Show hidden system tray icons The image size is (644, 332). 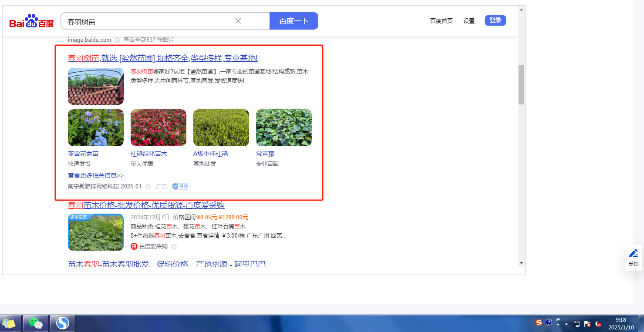566,324
